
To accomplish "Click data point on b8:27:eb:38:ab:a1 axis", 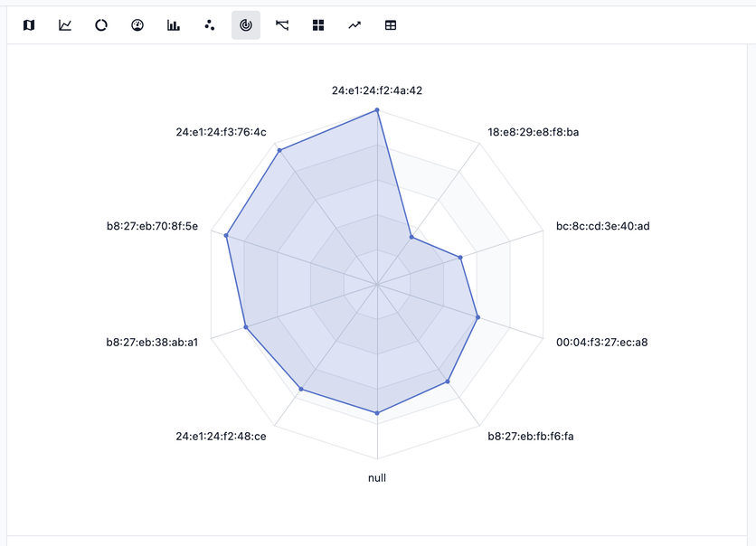I will [246, 327].
